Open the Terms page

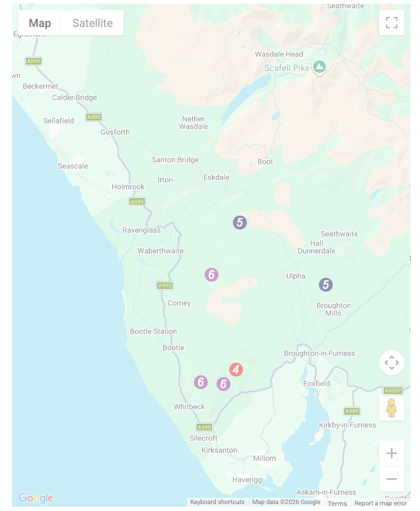tap(338, 503)
